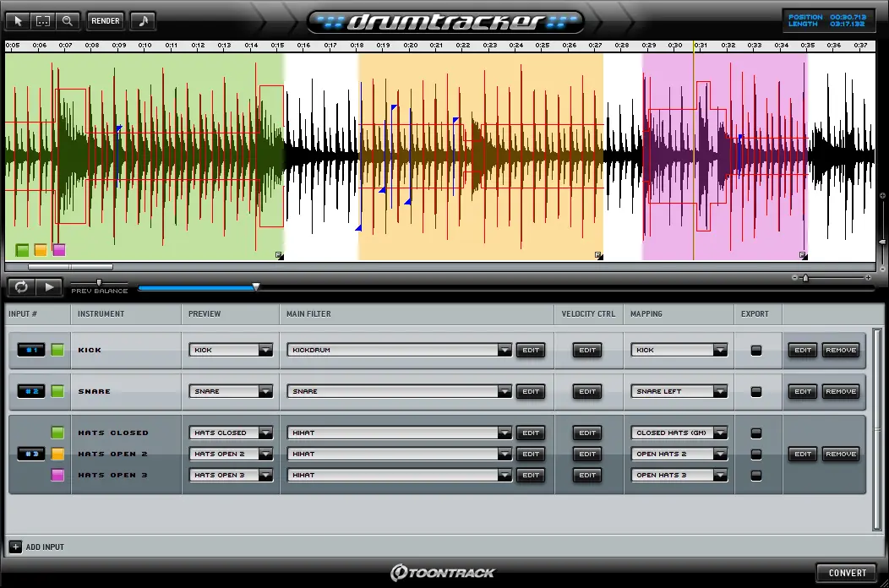The width and height of the screenshot is (889, 588).
Task: Toggle export checkbox for Snare
Action: coord(756,391)
